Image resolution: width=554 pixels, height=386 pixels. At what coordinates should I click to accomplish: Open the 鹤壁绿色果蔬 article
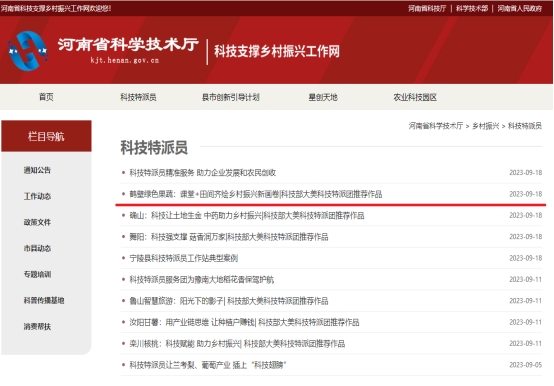tap(255, 194)
